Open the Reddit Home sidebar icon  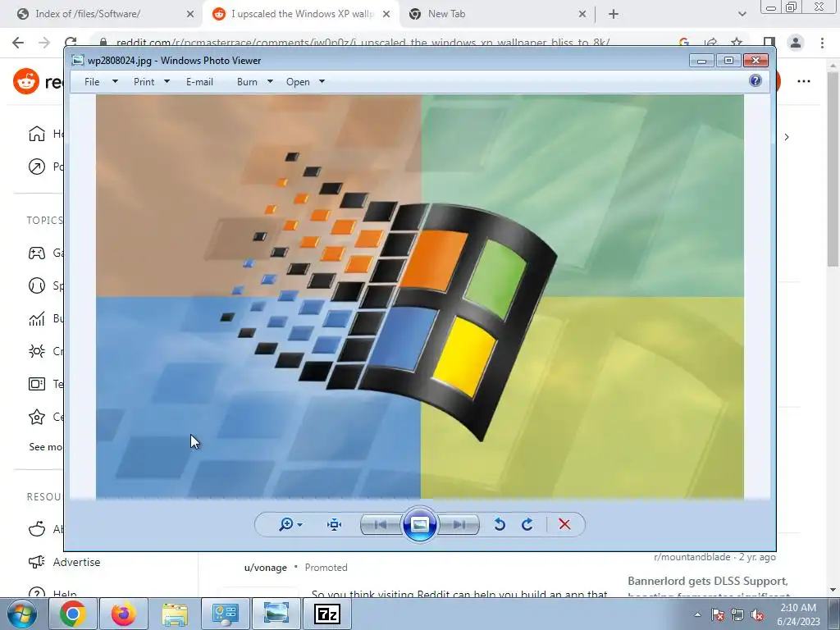click(36, 134)
